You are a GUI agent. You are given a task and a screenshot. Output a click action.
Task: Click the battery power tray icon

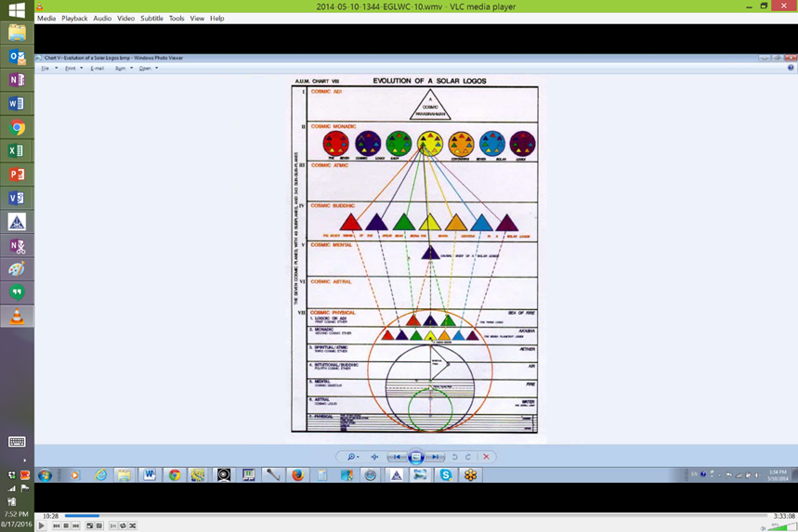11,501
